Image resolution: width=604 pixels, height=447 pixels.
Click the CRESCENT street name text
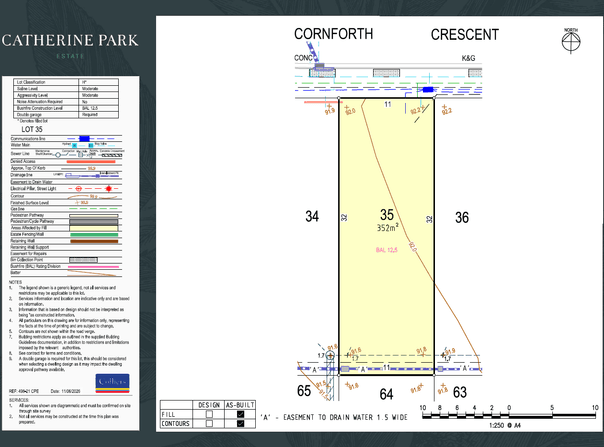click(465, 35)
